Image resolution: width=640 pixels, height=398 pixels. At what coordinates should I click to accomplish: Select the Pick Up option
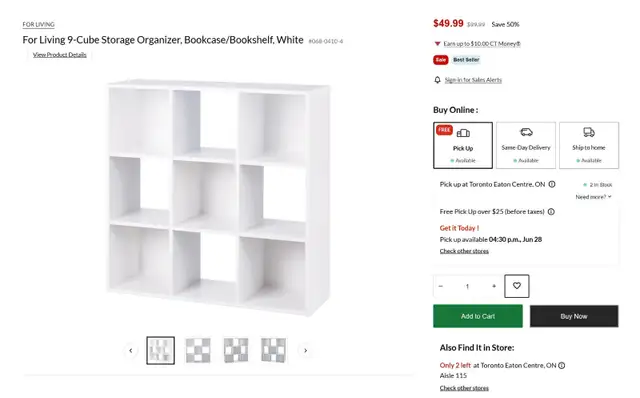(463, 145)
